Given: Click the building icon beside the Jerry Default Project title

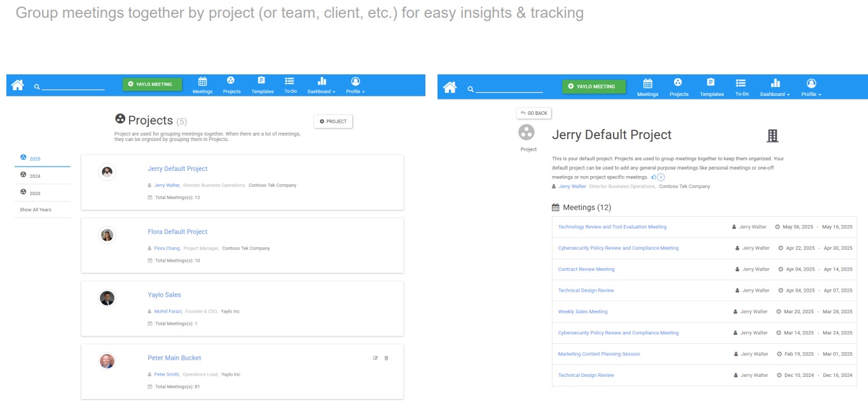Looking at the screenshot, I should (773, 135).
